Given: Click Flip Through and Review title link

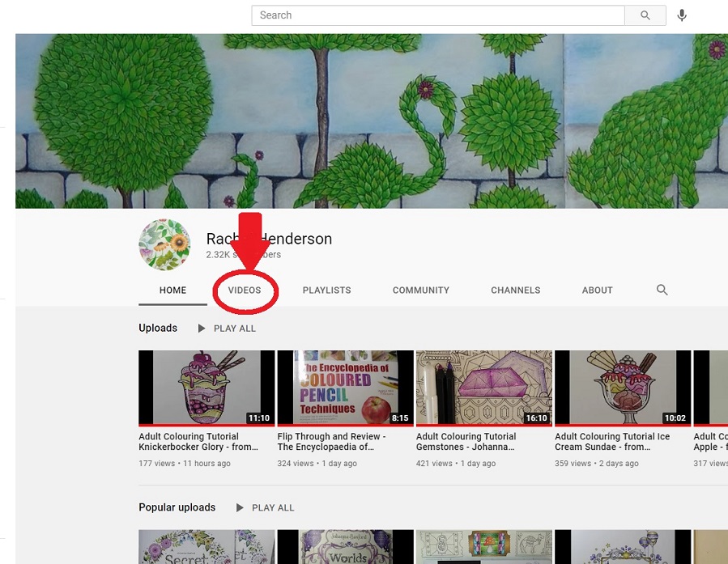Looking at the screenshot, I should (x=331, y=442).
